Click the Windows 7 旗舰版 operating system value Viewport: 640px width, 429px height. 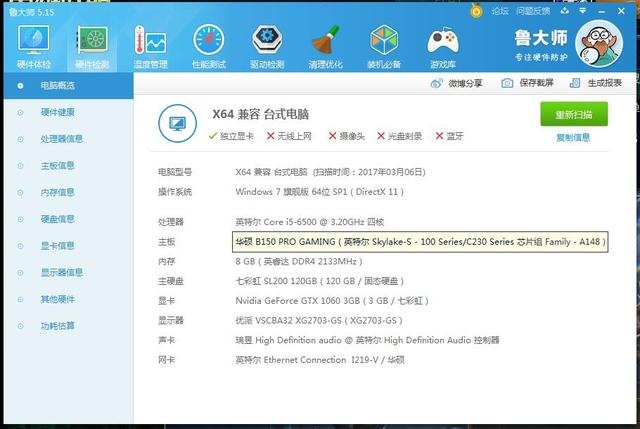(x=320, y=191)
